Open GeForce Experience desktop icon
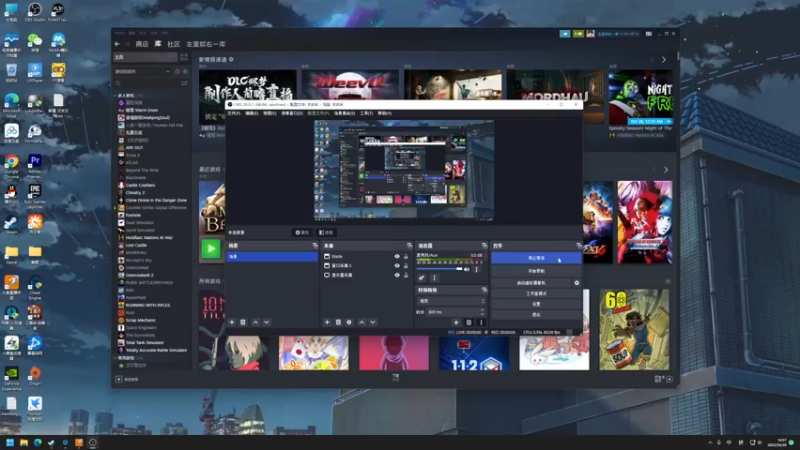This screenshot has width=800, height=450. (x=11, y=378)
